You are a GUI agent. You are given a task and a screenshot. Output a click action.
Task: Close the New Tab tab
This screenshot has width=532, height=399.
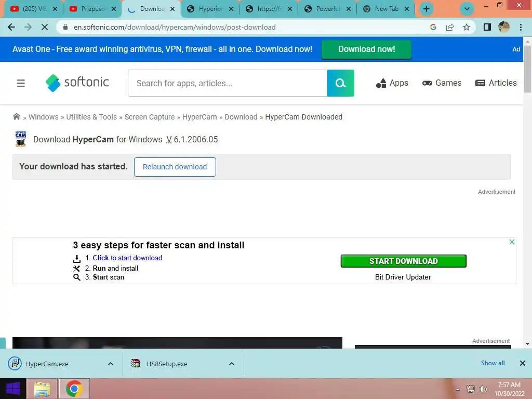(x=407, y=9)
